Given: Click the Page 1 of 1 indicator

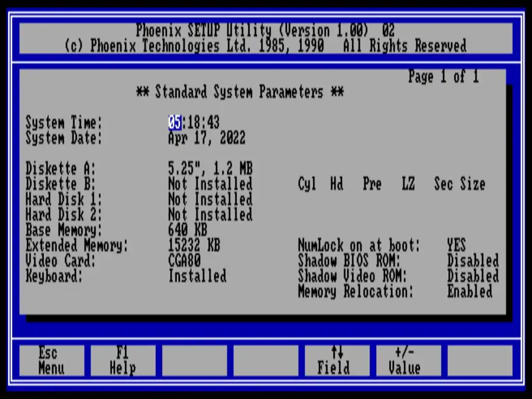Looking at the screenshot, I should [x=444, y=76].
